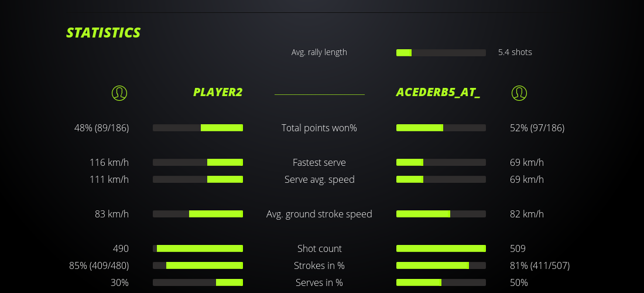Viewport: 644px width, 293px height.
Task: Select the ACEDERB5_AT_ name heading
Action: [x=438, y=93]
